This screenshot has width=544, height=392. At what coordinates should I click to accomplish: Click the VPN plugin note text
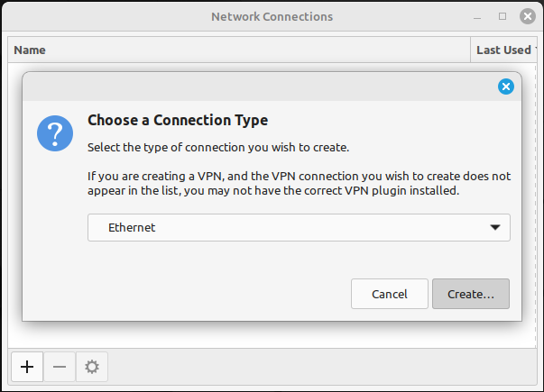click(299, 183)
